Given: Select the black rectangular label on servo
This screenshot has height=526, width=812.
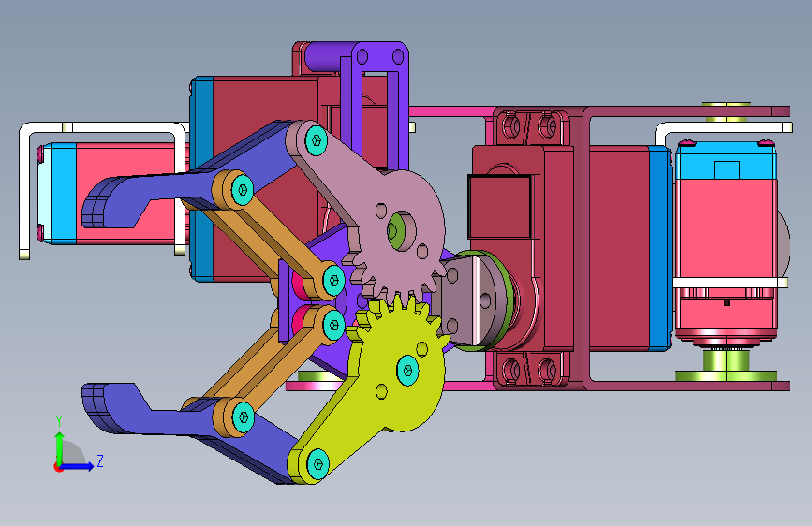Looking at the screenshot, I should click(500, 207).
